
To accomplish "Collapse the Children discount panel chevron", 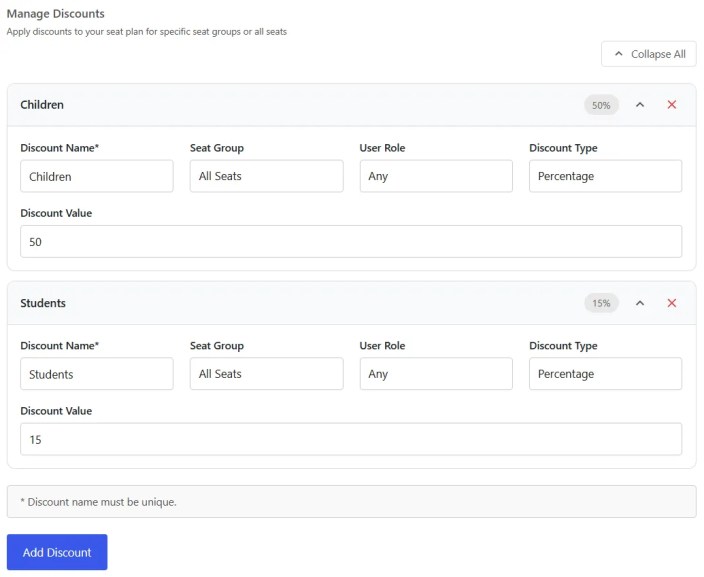I will click(640, 105).
